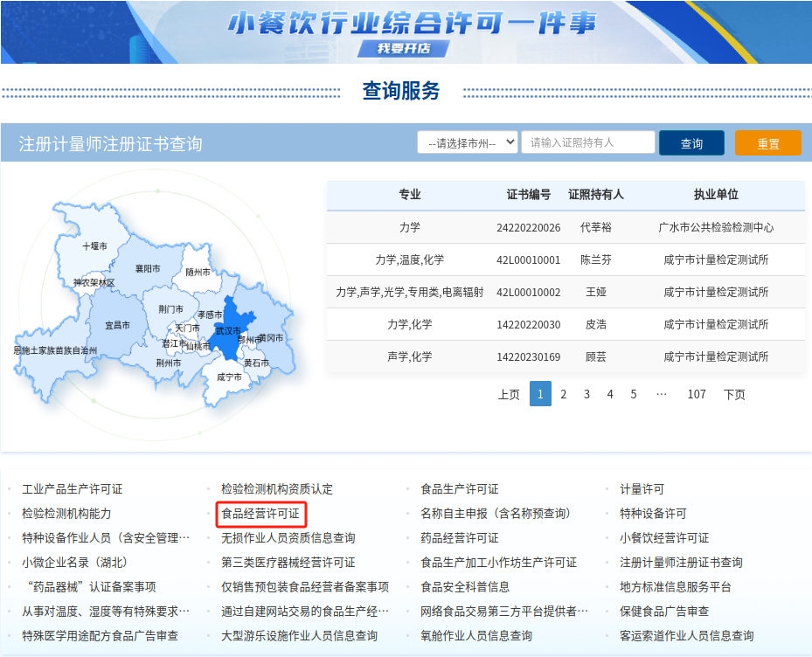This screenshot has width=812, height=657.
Task: Jump to last page 107
Action: point(697,394)
